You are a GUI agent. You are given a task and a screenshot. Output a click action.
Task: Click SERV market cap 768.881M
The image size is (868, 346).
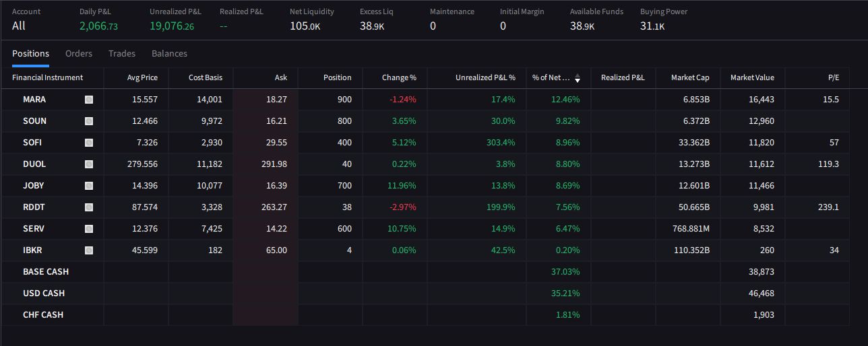pos(691,229)
